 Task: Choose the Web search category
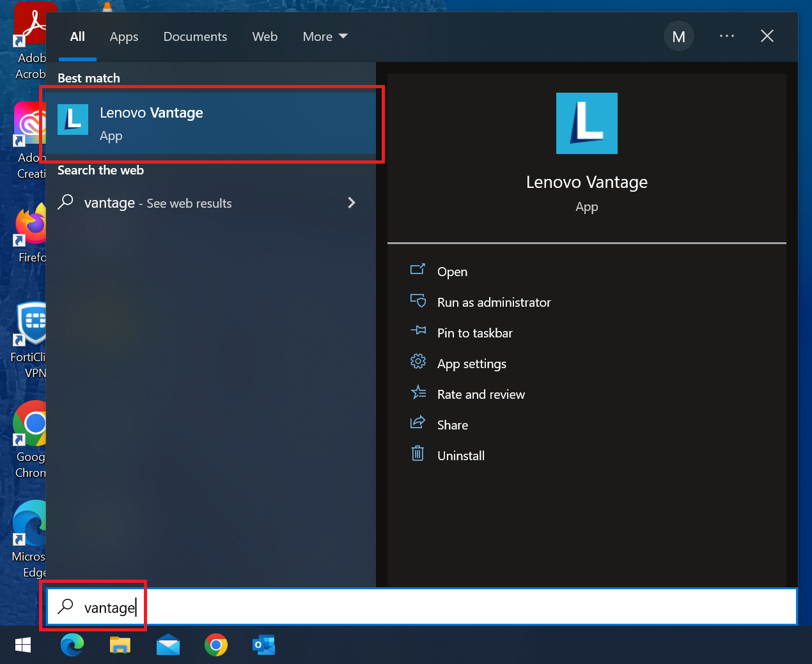pos(265,36)
